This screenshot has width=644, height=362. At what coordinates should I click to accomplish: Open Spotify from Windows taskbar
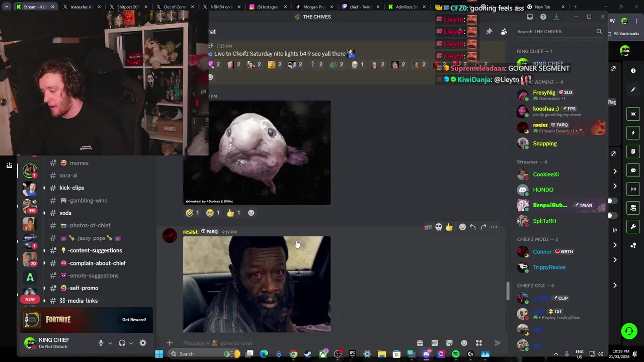[x=455, y=354]
